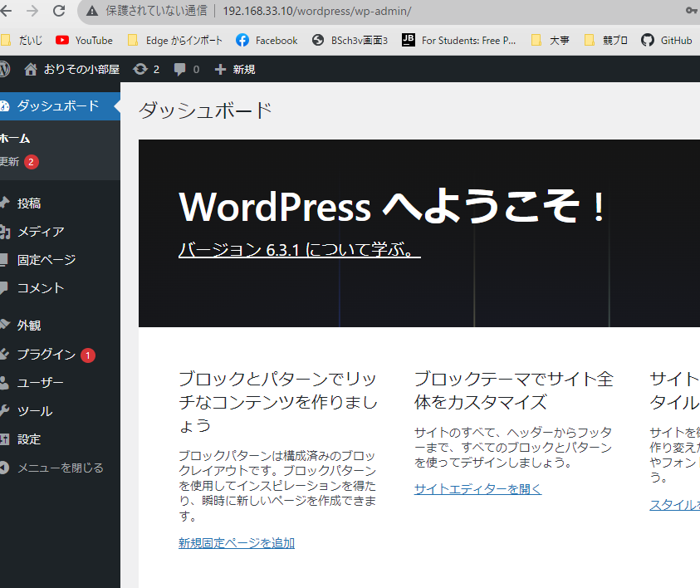This screenshot has height=588, width=700.
Task: Click the not-secure warning triangle icon
Action: point(92,11)
